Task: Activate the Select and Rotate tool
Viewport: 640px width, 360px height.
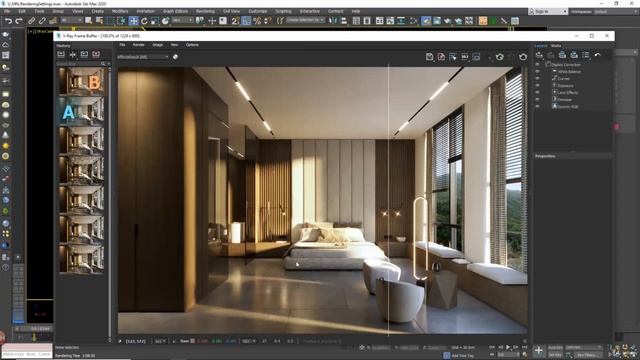Action: coord(144,21)
